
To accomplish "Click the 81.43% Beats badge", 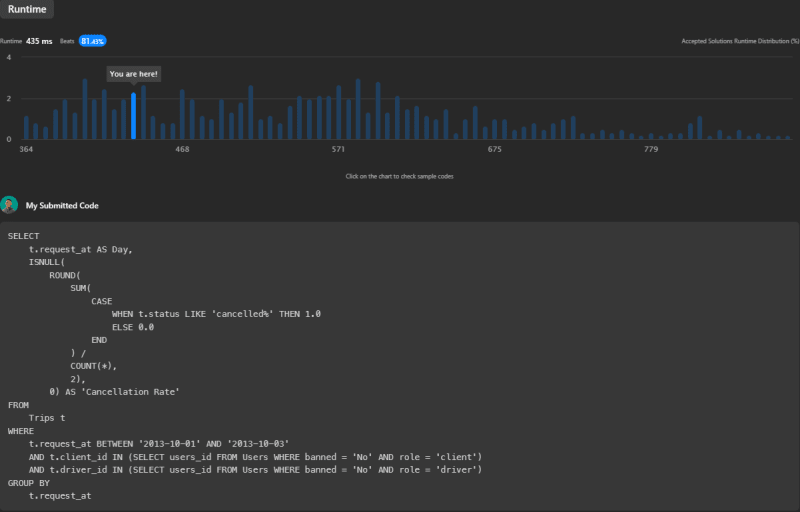I will pos(92,41).
